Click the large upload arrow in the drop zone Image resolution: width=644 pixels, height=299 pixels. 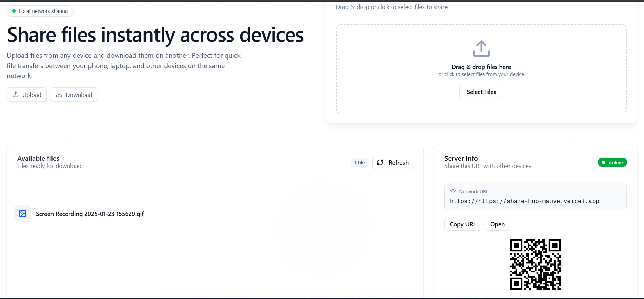481,49
